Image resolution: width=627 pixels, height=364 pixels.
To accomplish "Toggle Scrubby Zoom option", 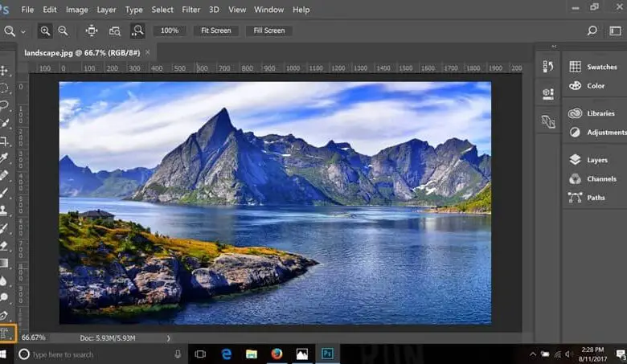I will tap(137, 31).
